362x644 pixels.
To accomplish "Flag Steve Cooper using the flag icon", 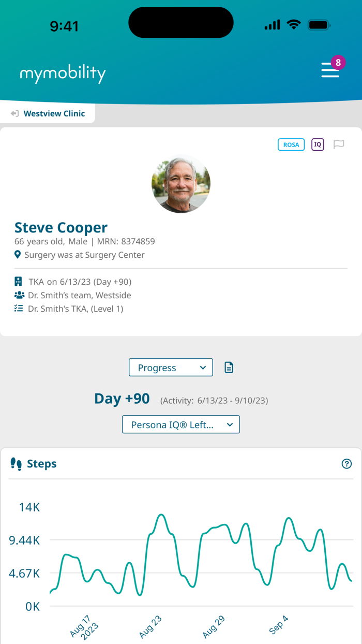I will [x=339, y=144].
